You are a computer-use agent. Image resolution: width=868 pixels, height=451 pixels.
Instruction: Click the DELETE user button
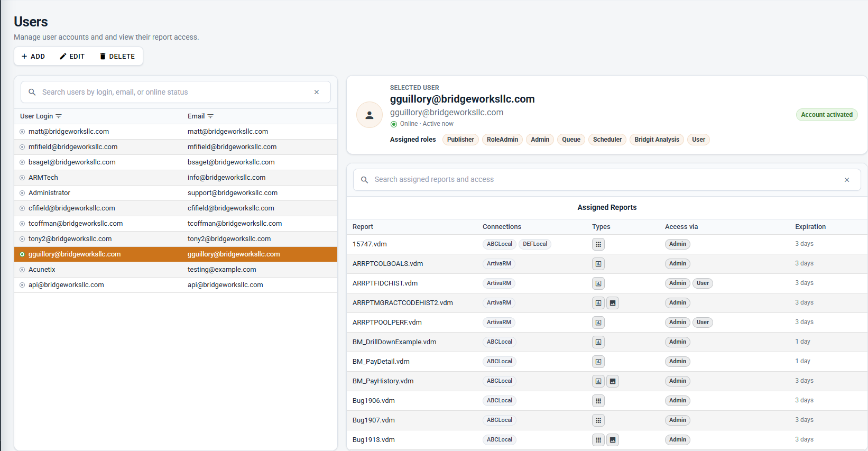coord(117,57)
